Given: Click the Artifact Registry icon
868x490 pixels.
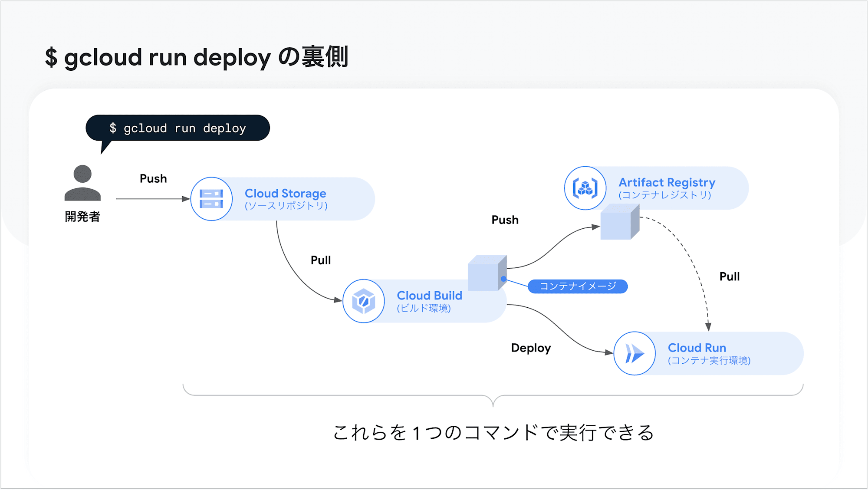Looking at the screenshot, I should click(585, 188).
